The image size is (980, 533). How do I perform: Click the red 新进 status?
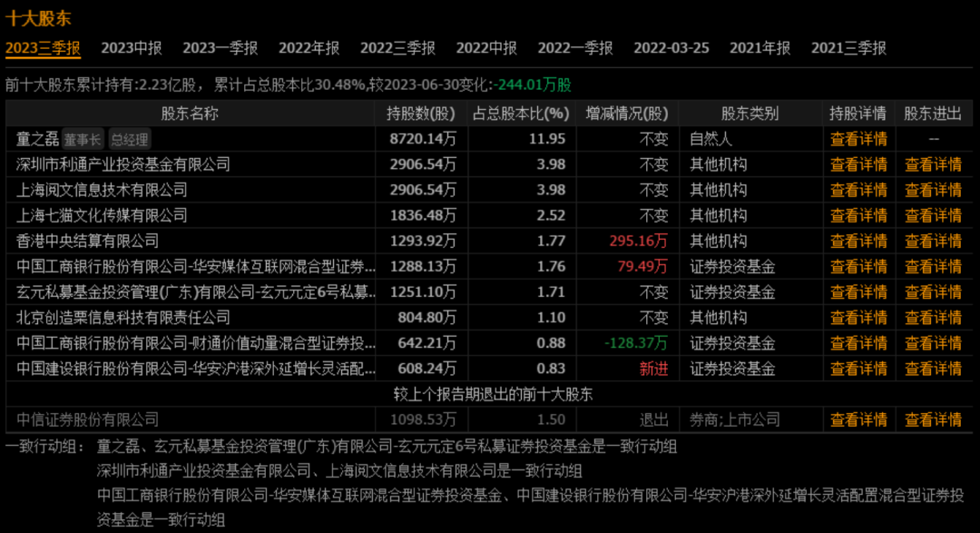click(653, 369)
